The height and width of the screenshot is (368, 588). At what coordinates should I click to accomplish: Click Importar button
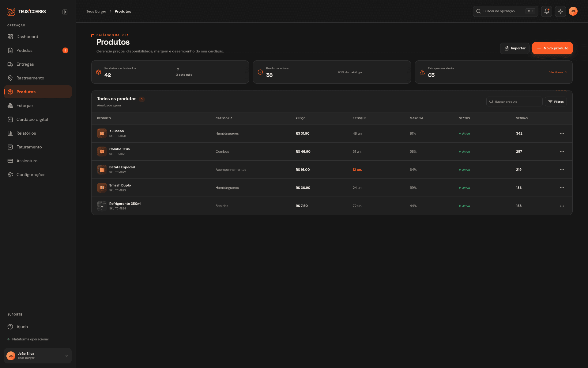(x=514, y=48)
